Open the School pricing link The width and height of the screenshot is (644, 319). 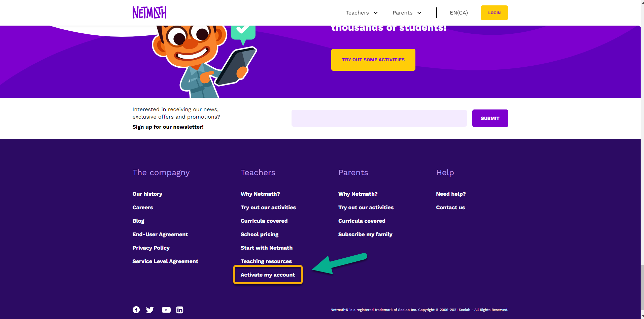click(260, 234)
